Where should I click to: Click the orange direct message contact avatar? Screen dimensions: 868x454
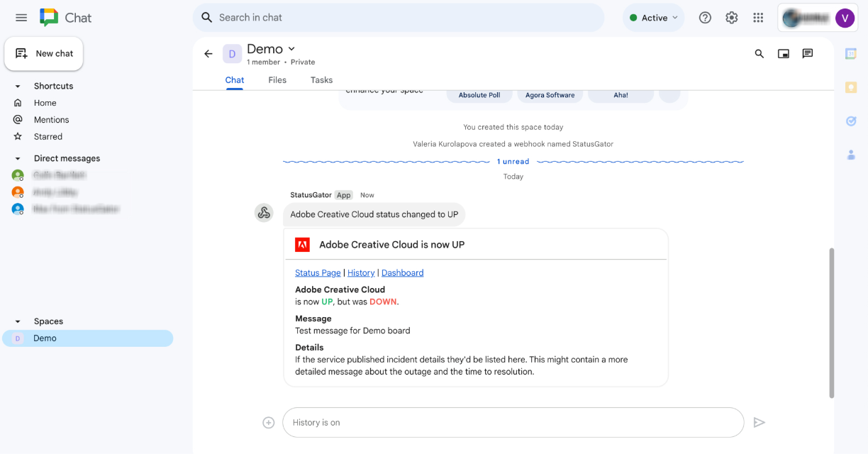coord(18,192)
